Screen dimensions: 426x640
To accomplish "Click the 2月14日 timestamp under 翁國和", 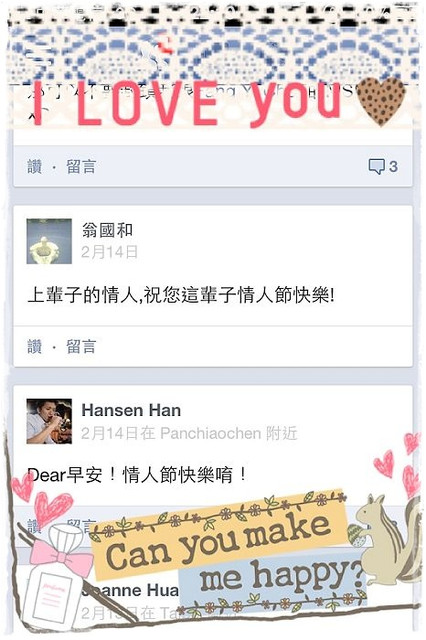I will coord(109,252).
